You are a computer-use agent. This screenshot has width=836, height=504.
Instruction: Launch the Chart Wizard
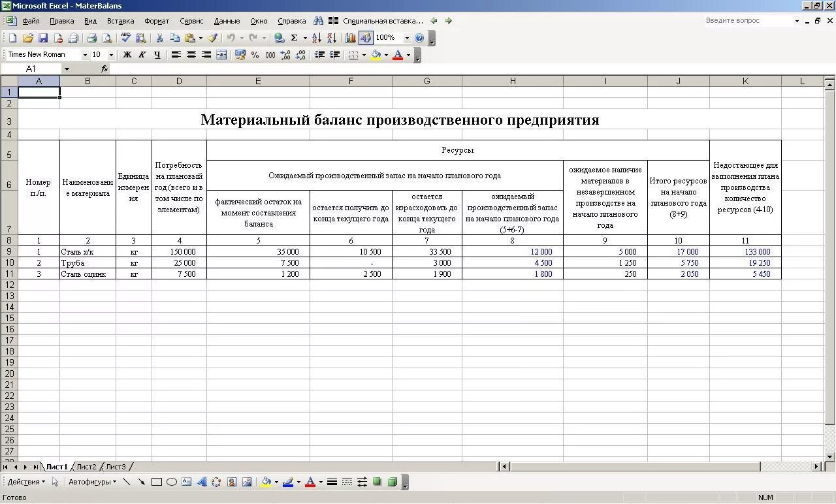351,38
